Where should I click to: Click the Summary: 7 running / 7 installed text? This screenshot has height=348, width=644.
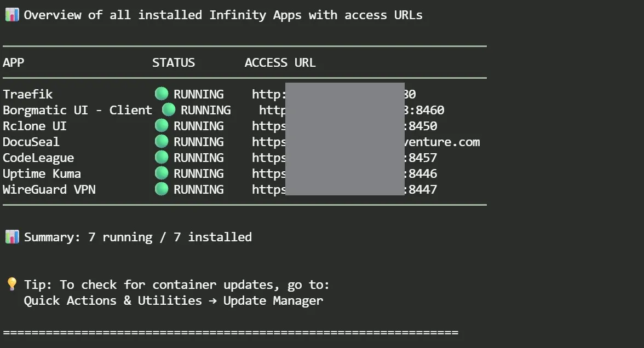tap(137, 237)
